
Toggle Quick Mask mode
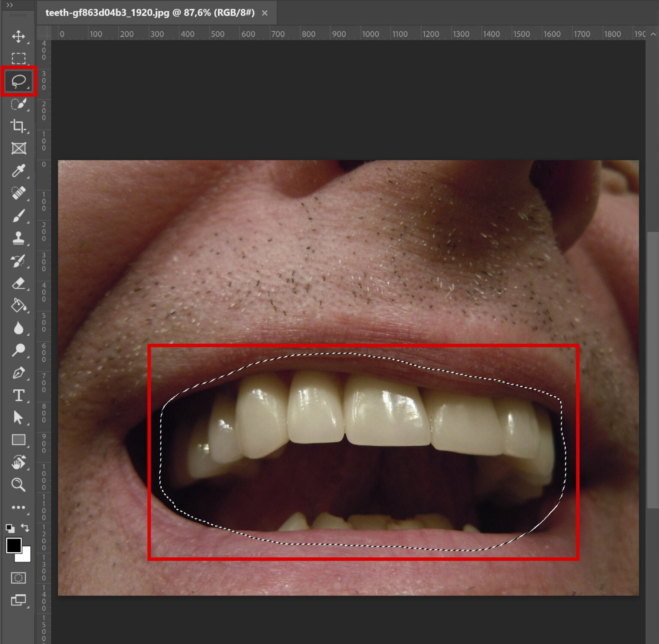[x=18, y=578]
